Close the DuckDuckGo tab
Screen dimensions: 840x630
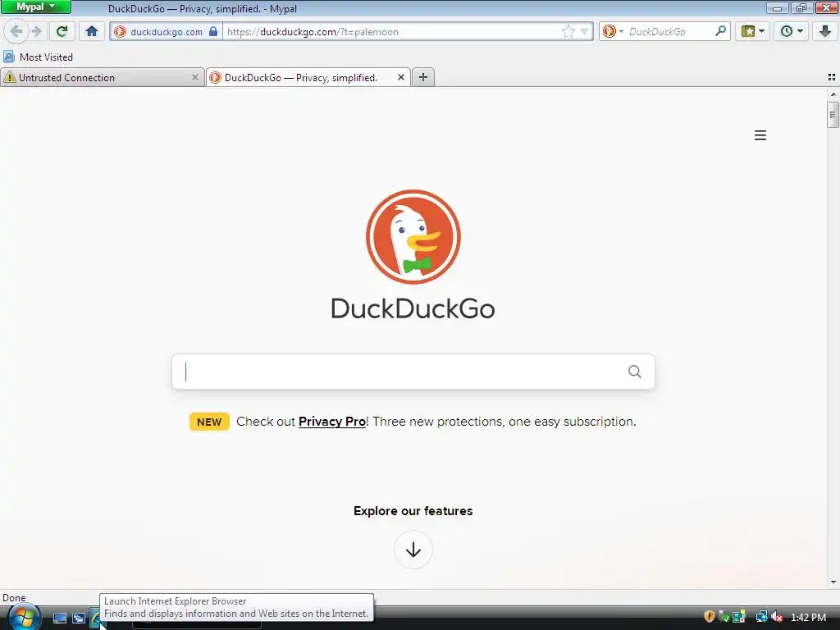(400, 78)
